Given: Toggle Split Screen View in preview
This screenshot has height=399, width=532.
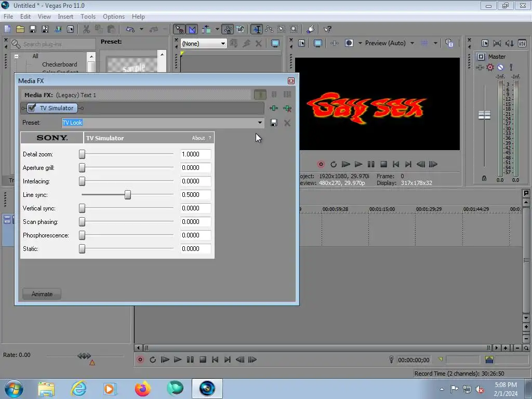Looking at the screenshot, I should 349,43.
